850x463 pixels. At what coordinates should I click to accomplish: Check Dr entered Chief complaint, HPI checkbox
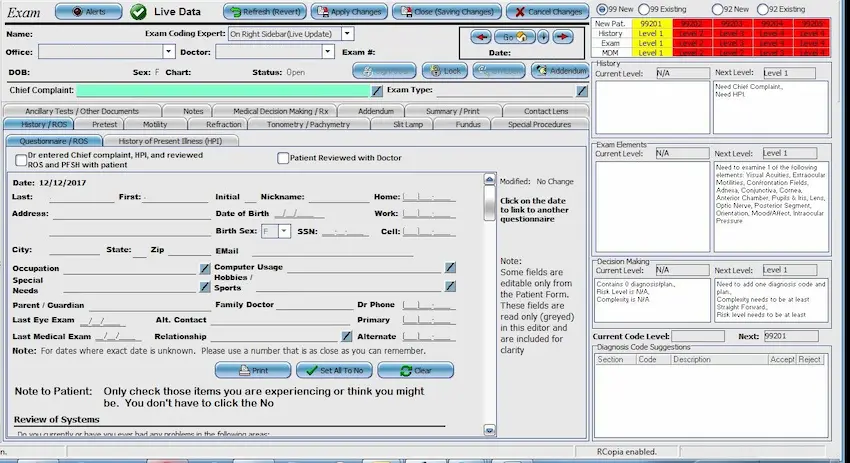21,160
